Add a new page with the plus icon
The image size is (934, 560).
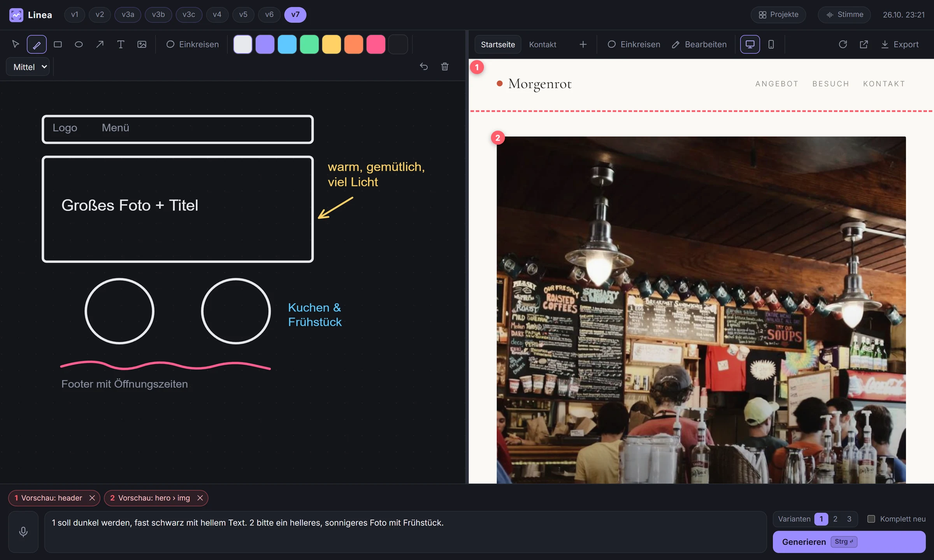pos(583,44)
